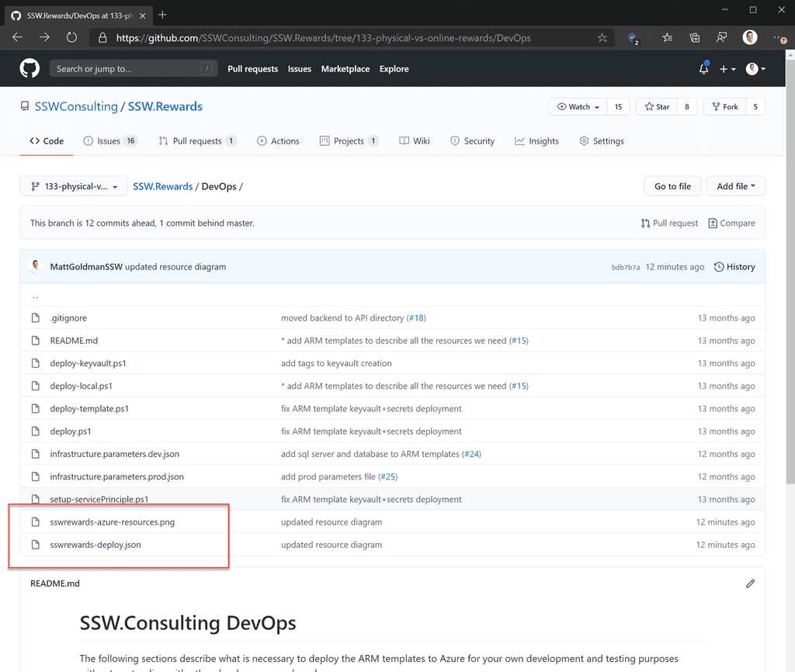Screen dimensions: 795x672
Task: Open the plus menu to create new repository
Action: (x=727, y=68)
